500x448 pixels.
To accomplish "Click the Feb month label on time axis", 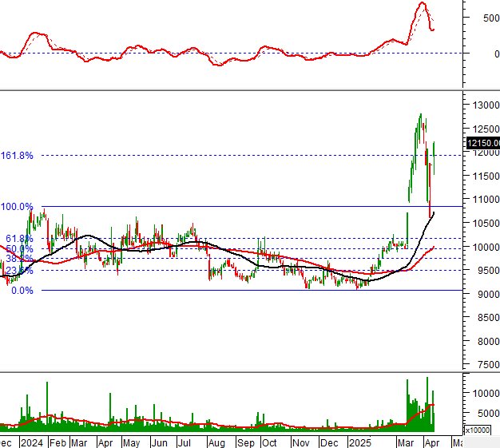I will 58,443.
